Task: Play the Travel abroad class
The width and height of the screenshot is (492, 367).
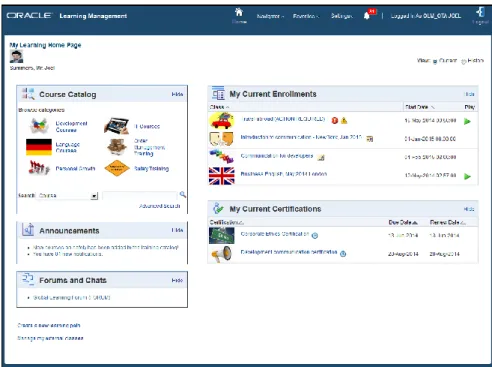Action: (x=467, y=122)
